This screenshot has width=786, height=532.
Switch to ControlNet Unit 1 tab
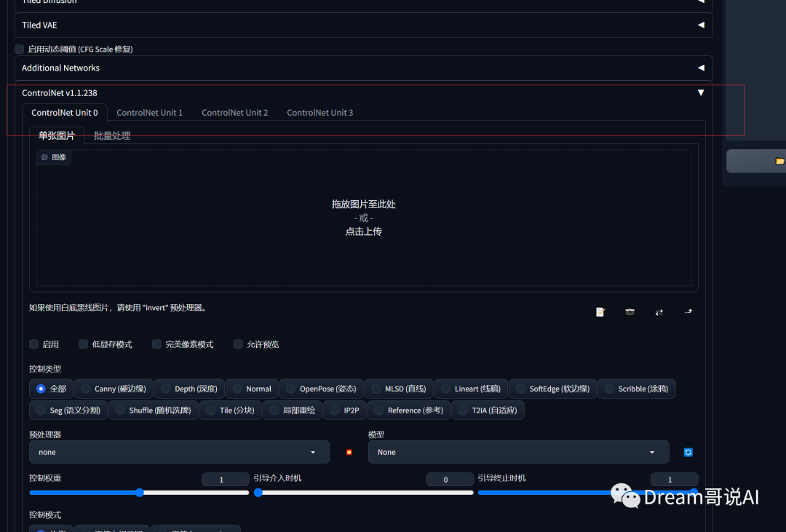pos(149,112)
